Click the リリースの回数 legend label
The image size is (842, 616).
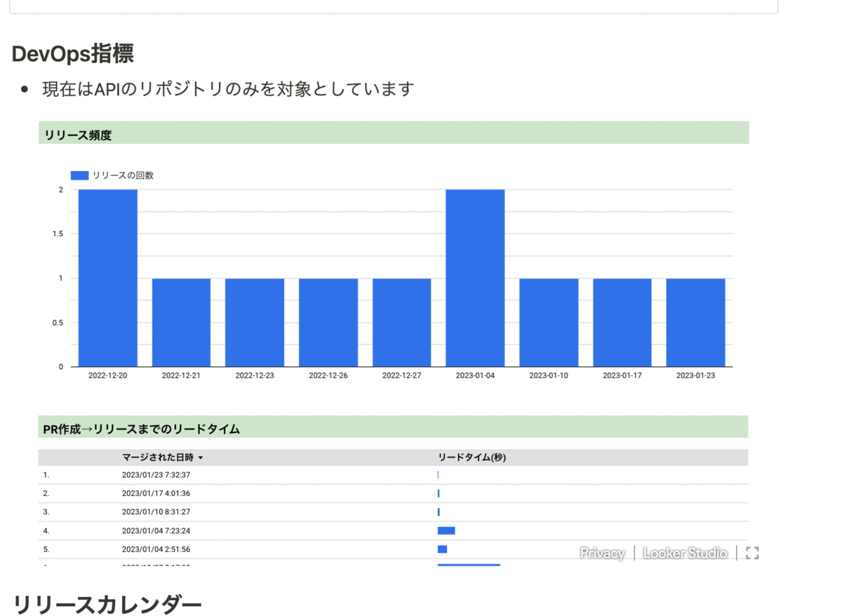123,175
